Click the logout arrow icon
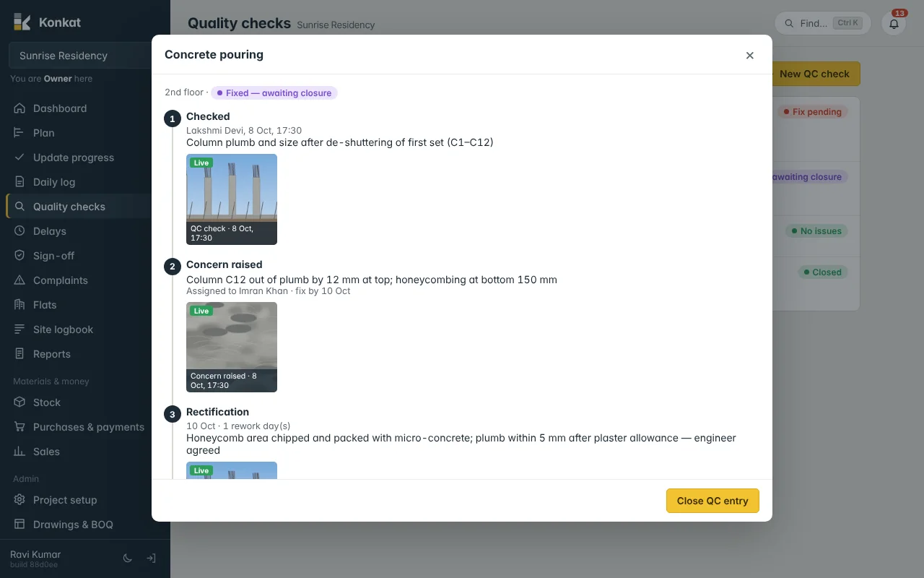Viewport: 924px width, 578px height. coord(151,558)
